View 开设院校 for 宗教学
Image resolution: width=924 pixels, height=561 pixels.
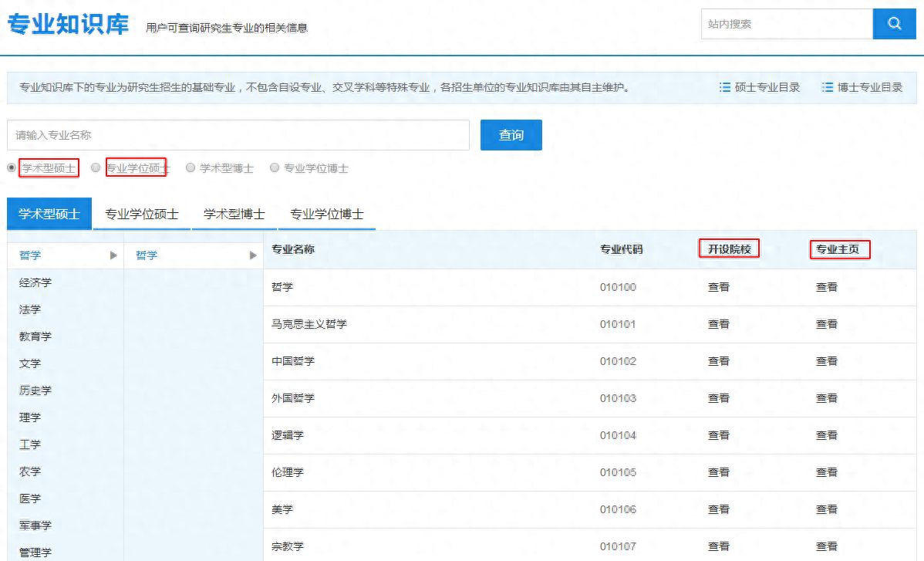718,546
